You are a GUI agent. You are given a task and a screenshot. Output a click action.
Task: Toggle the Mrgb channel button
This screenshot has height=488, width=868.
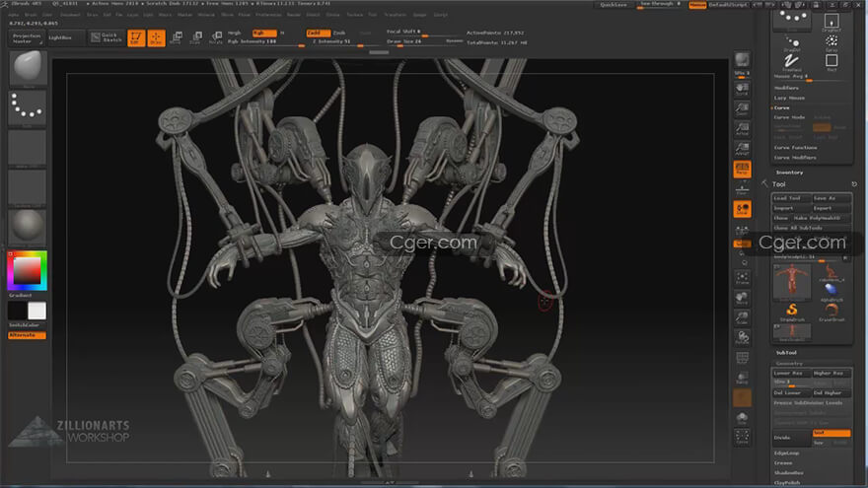click(x=235, y=34)
